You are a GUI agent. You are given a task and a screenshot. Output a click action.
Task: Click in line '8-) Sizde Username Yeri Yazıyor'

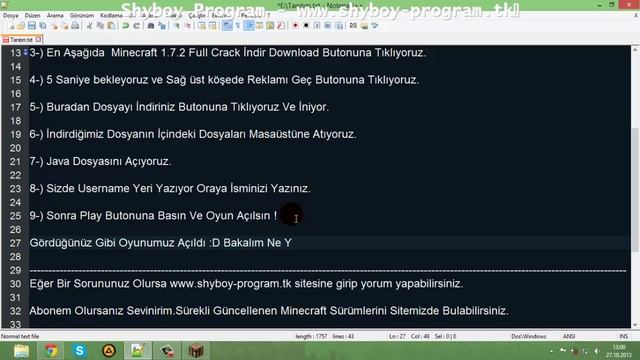click(x=170, y=189)
